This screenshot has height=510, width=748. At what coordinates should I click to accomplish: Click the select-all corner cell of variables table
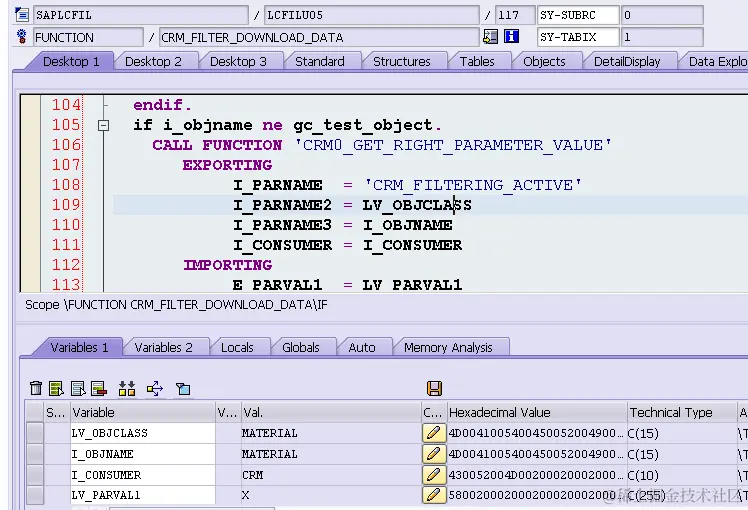pos(35,412)
